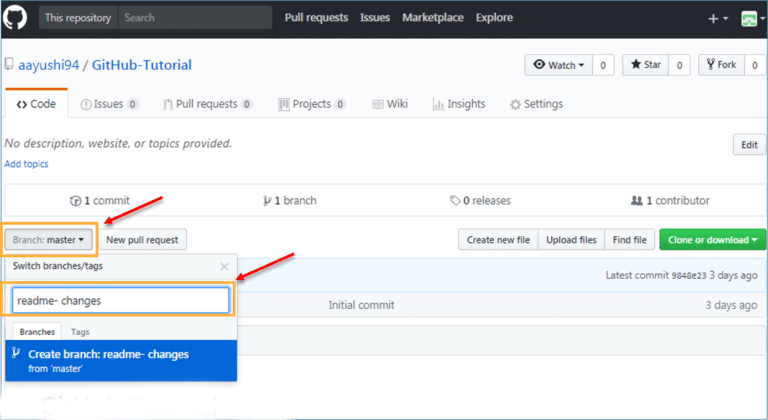Select the Tags tab in popup

[x=80, y=332]
